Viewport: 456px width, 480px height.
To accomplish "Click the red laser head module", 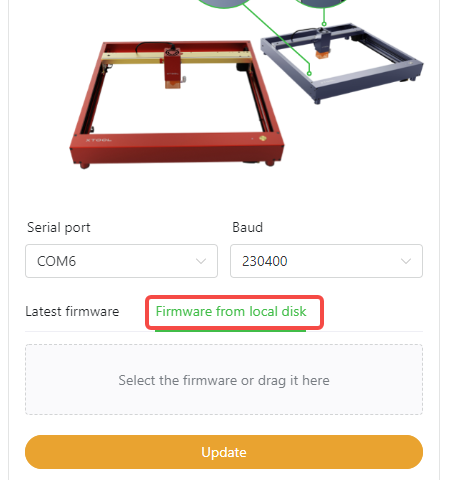I will (x=173, y=68).
